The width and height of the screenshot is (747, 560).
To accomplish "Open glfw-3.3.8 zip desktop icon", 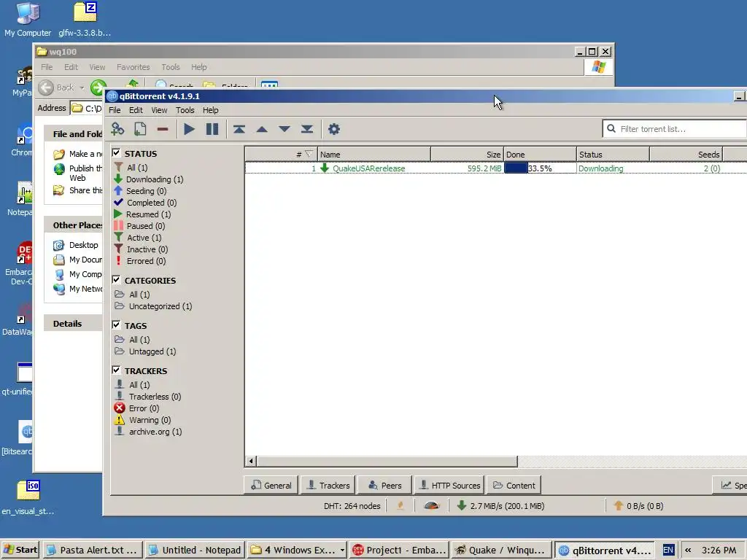I will (85, 20).
